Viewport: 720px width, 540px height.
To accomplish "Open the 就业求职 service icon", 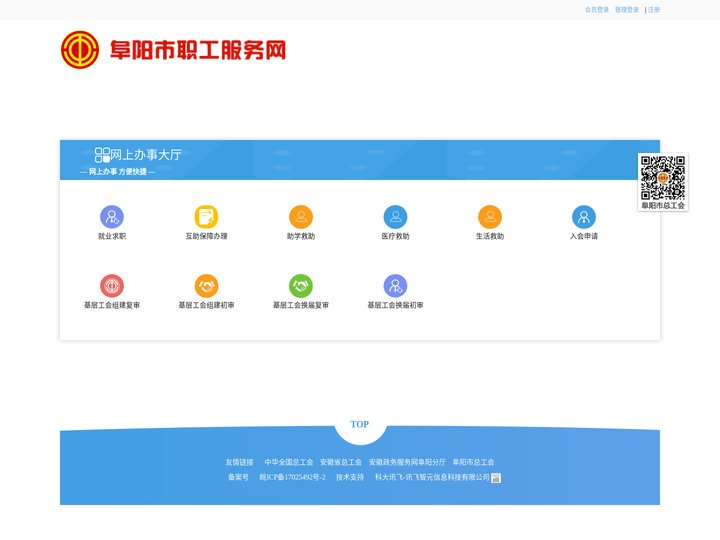I will coord(112,217).
